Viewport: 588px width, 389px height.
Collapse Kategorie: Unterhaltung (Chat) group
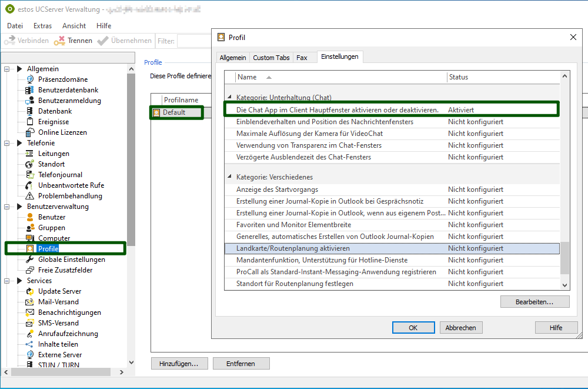click(229, 98)
